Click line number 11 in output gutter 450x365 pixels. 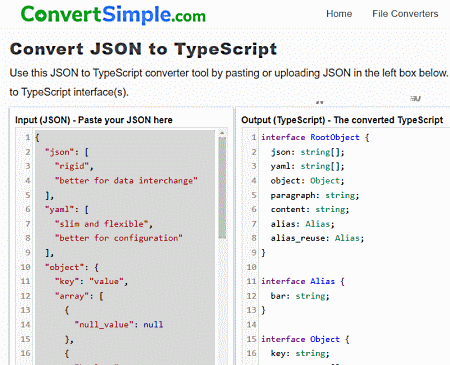click(x=251, y=281)
